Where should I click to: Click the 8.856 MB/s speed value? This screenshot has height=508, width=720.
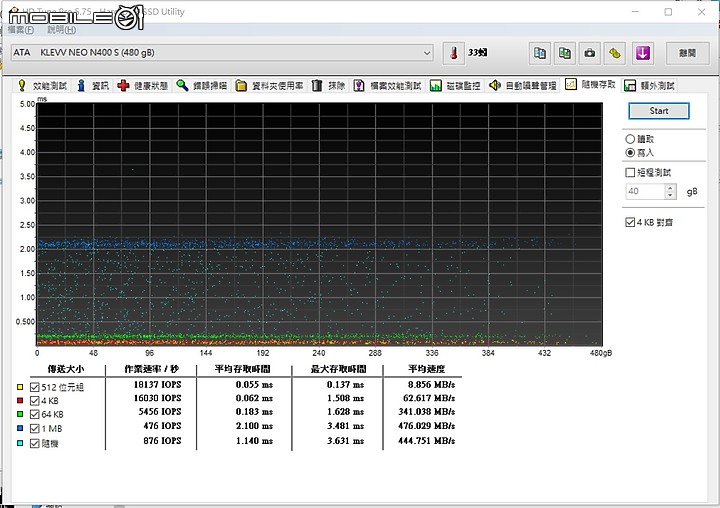pos(432,384)
